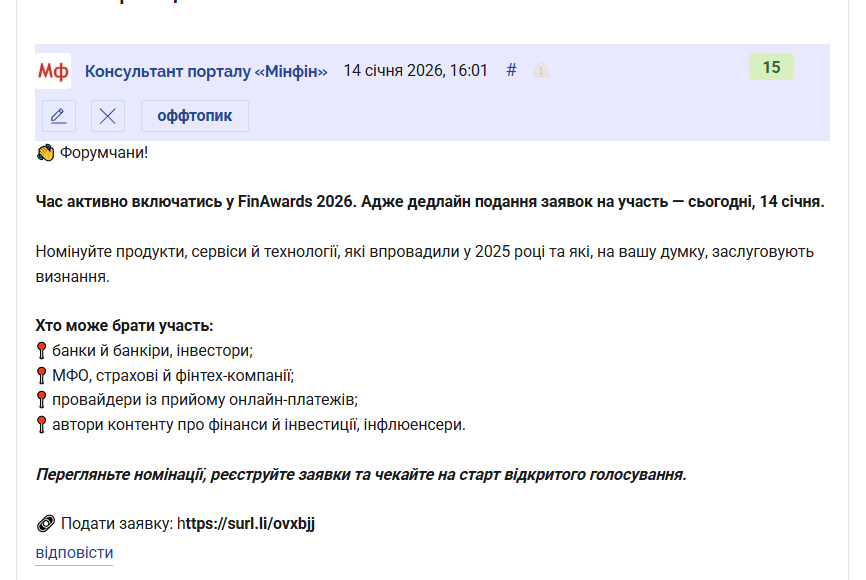Click the waving hand emoji before Форумчани
This screenshot has width=866, height=580.
pyautogui.click(x=45, y=153)
